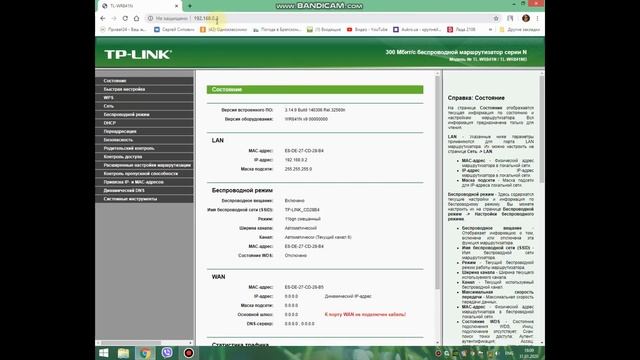This screenshot has width=640, height=360.
Task: Click the TP-LINK logo
Action: pos(138,54)
